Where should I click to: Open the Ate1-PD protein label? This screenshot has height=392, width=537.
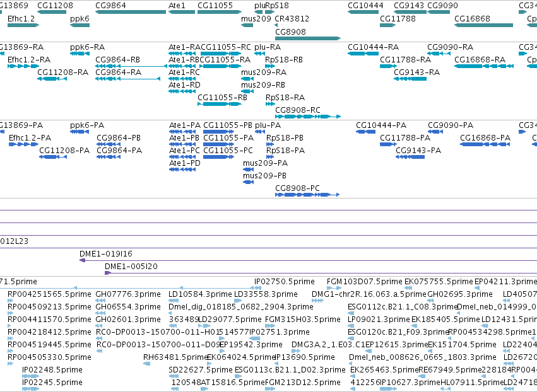pos(185,163)
